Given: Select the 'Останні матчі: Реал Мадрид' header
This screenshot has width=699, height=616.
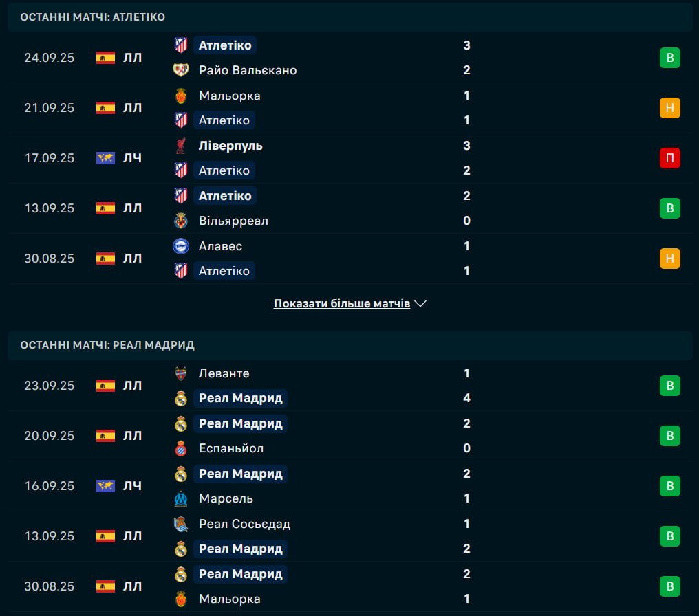Looking at the screenshot, I should (x=107, y=344).
